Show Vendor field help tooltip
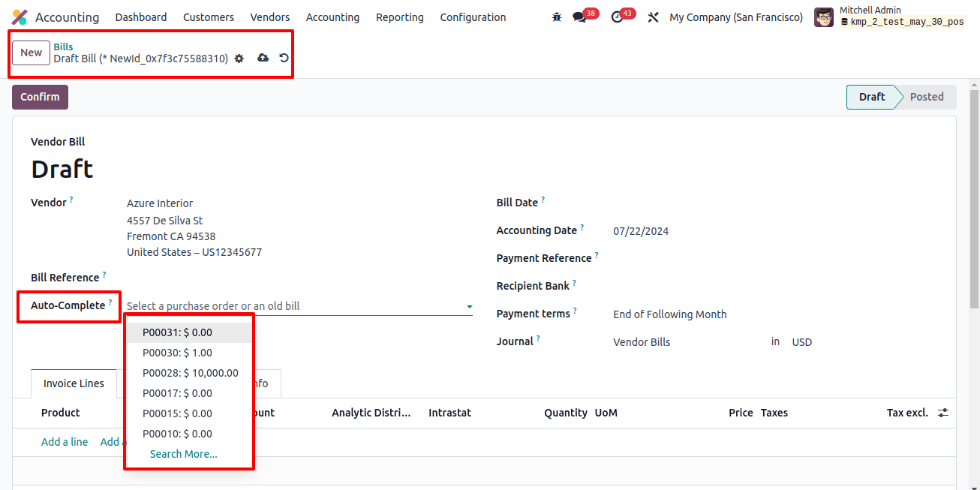Viewport: 980px width, 490px height. coord(71,200)
